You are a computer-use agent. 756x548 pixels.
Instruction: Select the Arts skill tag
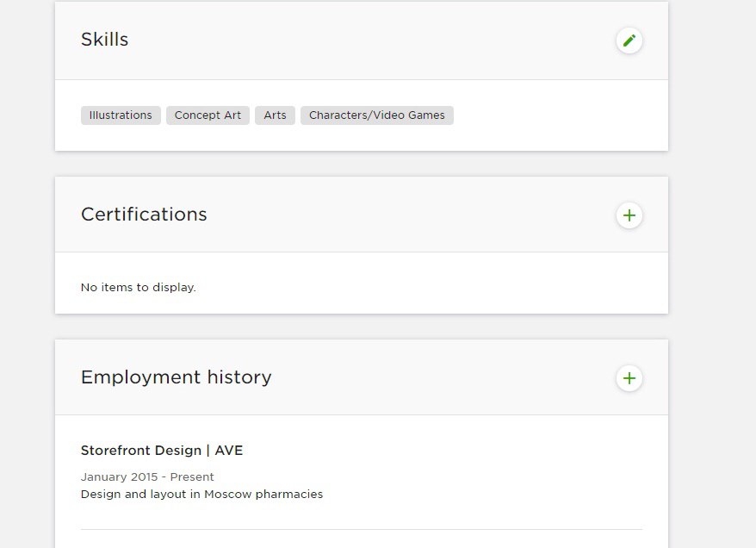point(275,115)
